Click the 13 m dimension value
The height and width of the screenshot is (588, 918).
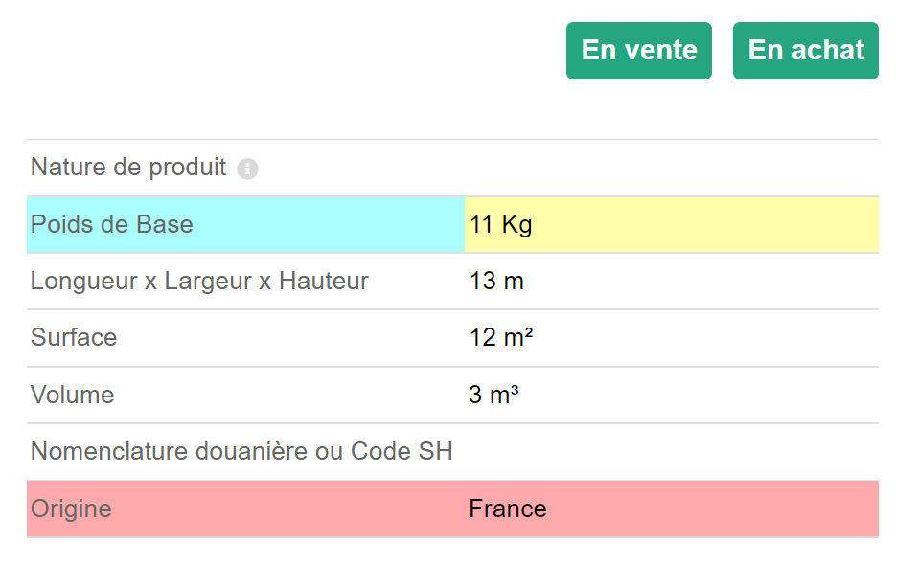point(496,282)
